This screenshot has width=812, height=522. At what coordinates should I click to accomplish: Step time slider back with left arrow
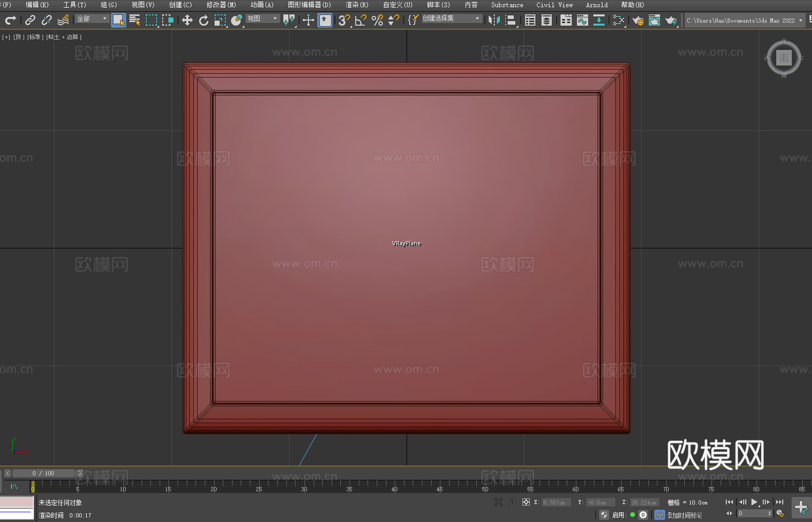tap(7, 473)
